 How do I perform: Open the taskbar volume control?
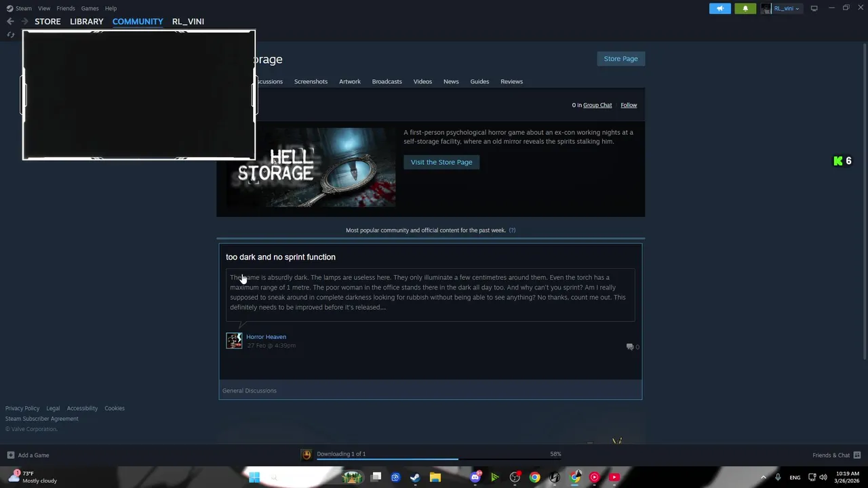[823, 477]
